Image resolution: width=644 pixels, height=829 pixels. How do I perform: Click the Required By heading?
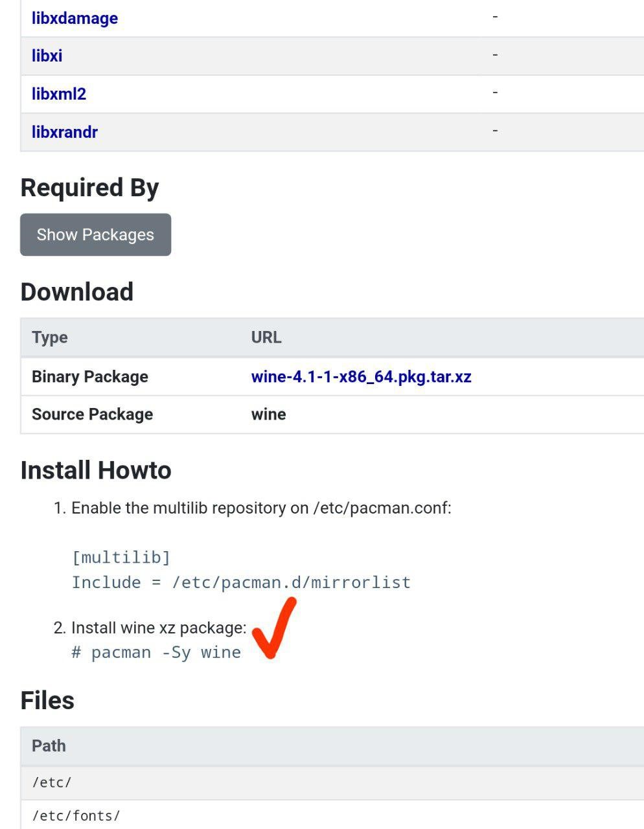[89, 188]
